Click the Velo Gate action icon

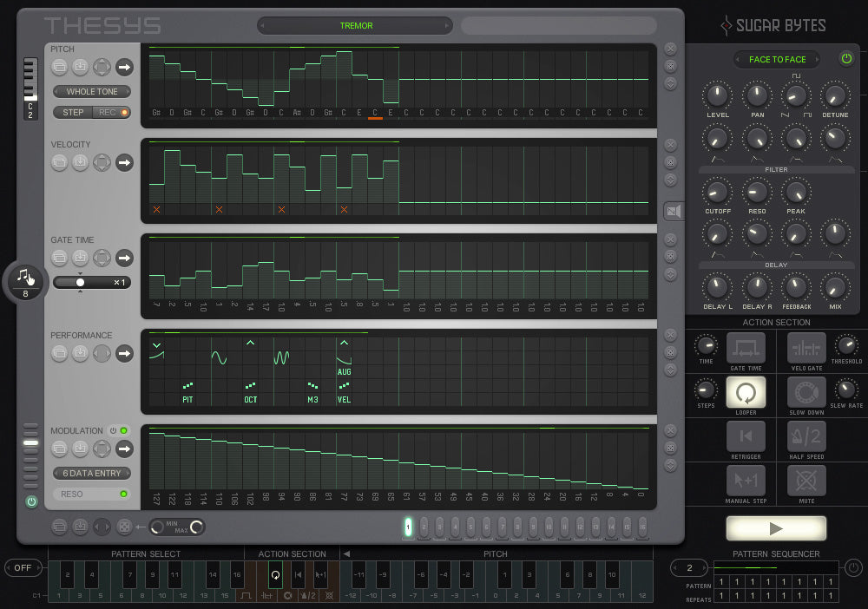pos(806,348)
